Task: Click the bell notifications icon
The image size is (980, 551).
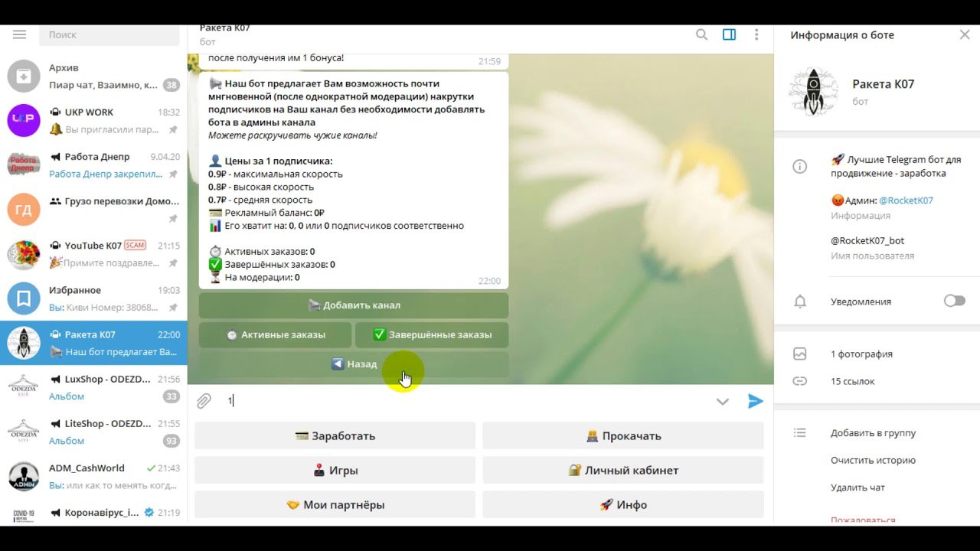Action: coord(800,302)
